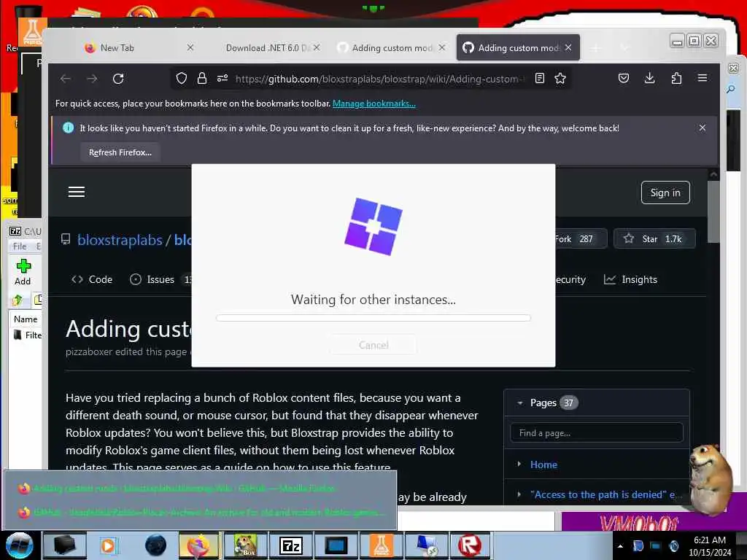Click the blue monitor taskbar icon
This screenshot has width=747, height=560.
click(x=336, y=545)
